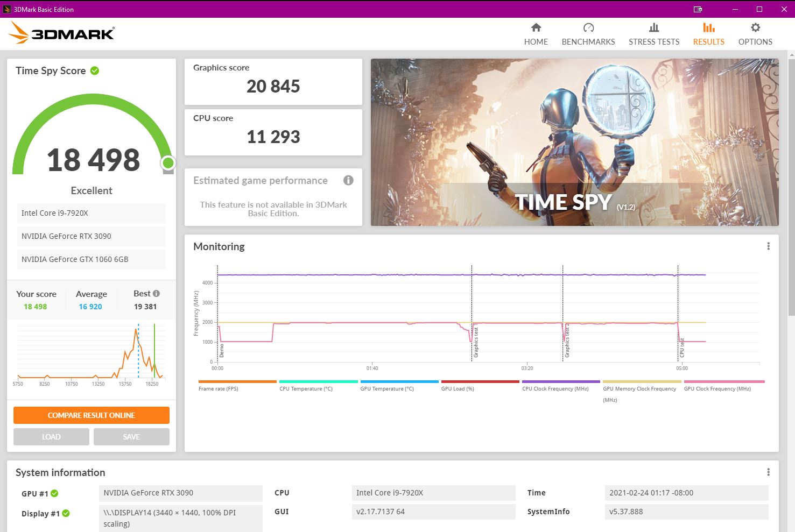Click the info icon beside Estimated game performance
The image size is (795, 532).
click(x=348, y=180)
